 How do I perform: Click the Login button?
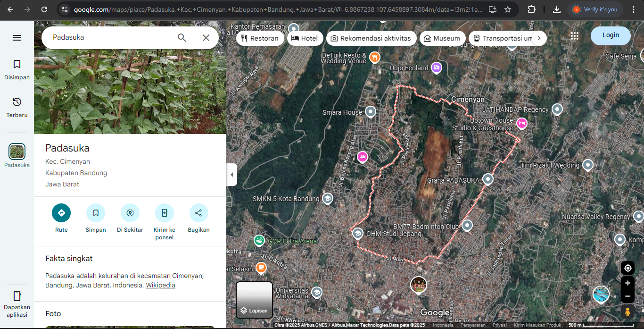611,35
